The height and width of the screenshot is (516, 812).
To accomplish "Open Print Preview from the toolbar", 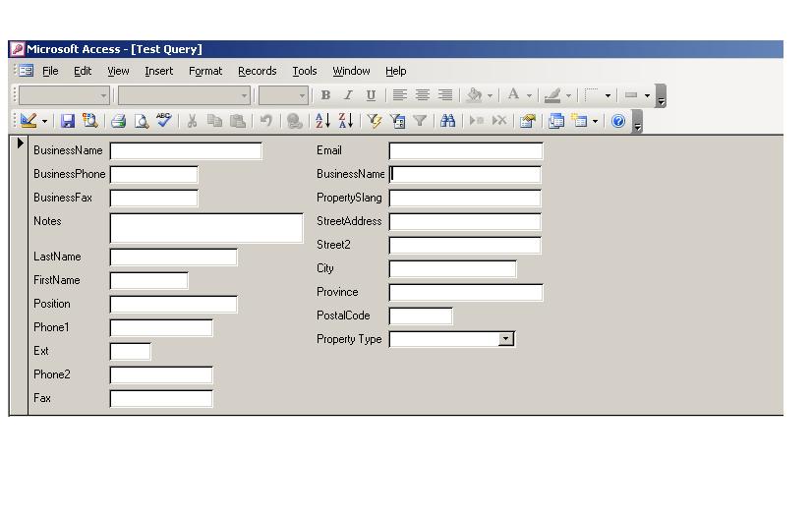I will [x=142, y=121].
